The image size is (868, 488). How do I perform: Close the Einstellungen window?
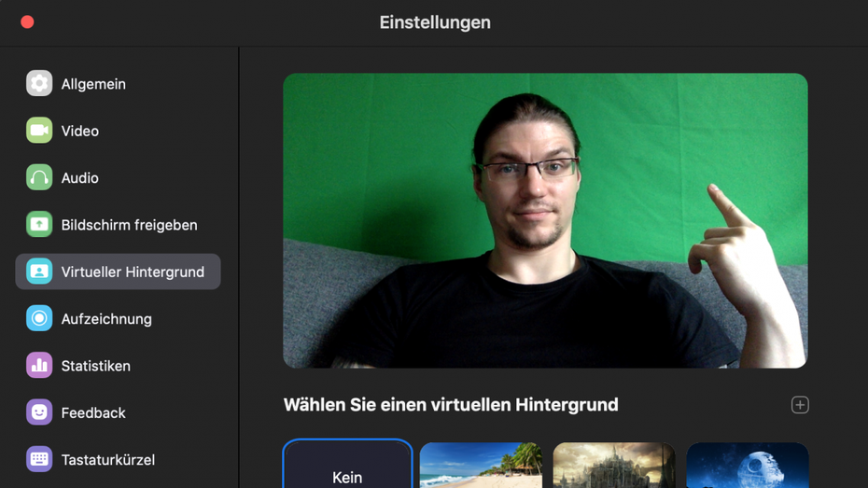click(x=27, y=22)
